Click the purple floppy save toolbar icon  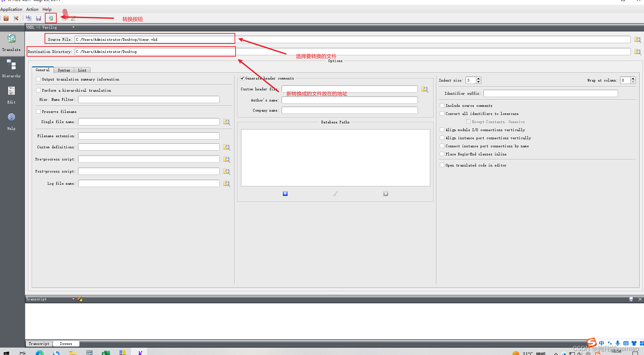(38, 18)
